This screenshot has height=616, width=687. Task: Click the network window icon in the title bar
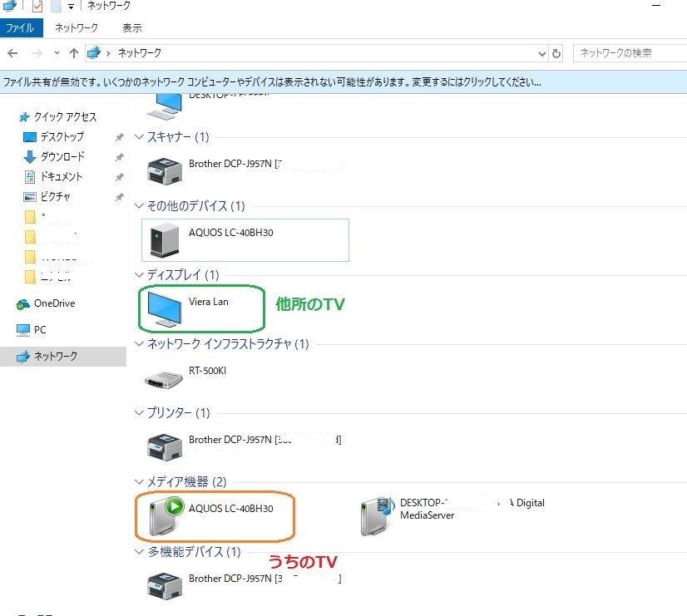(x=10, y=6)
